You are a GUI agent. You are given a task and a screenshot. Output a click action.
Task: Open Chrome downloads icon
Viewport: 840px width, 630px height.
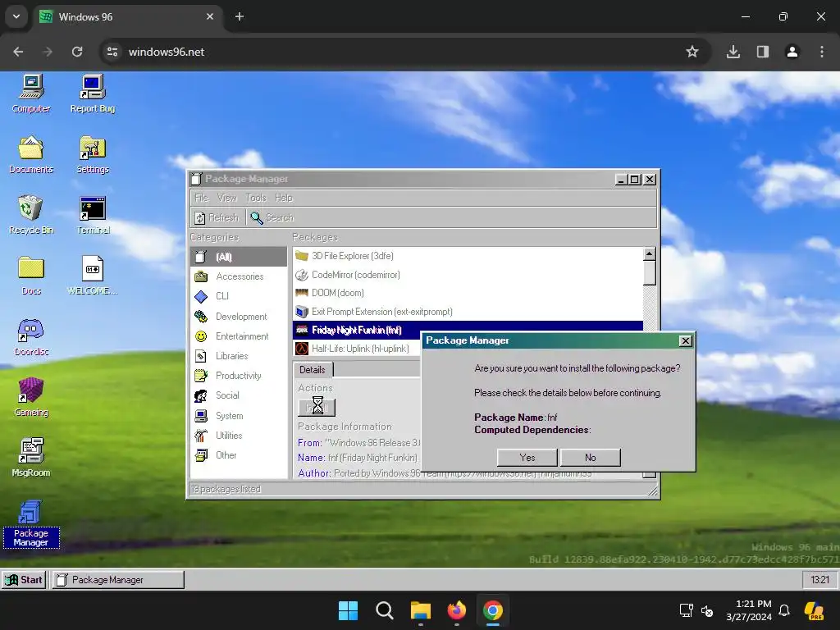733,52
